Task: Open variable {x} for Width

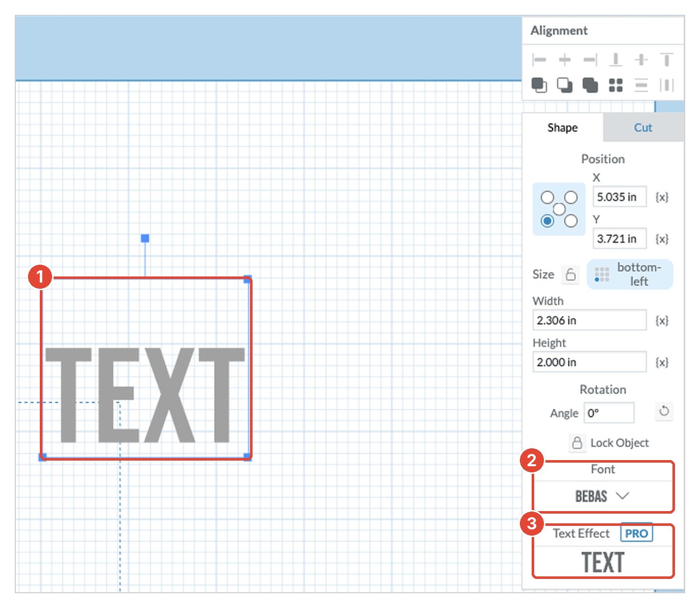Action: tap(662, 320)
